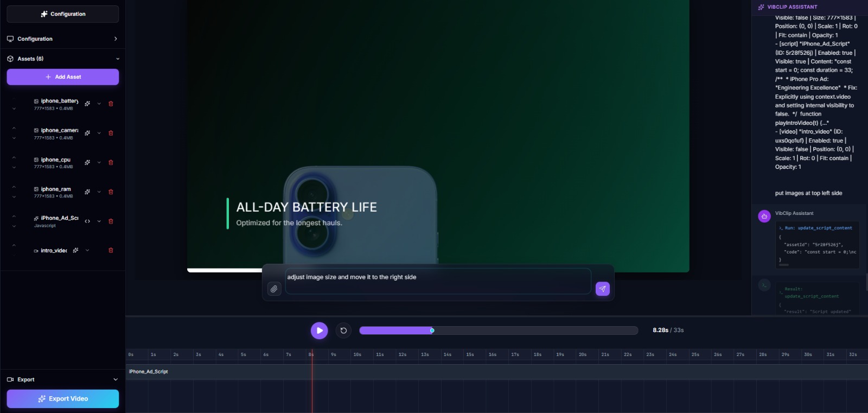Viewport: 868px width, 413px height.
Task: Click sparkle AI icon for intro_video
Action: point(75,250)
